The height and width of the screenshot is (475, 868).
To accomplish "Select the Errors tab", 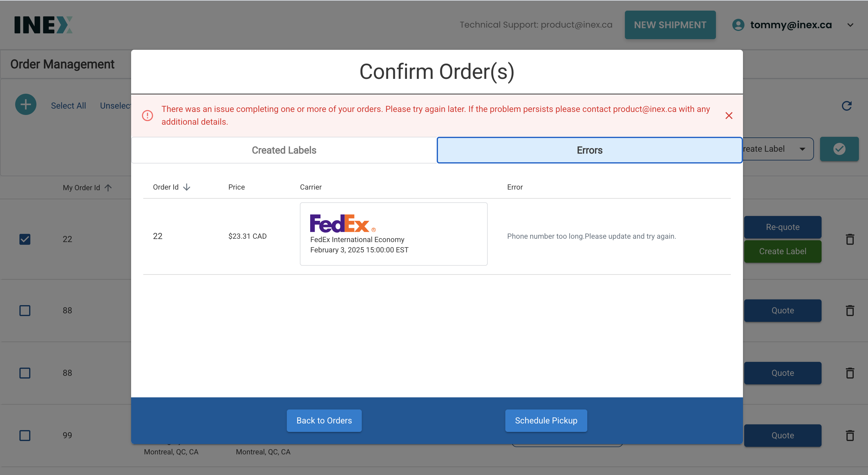I will coord(589,150).
